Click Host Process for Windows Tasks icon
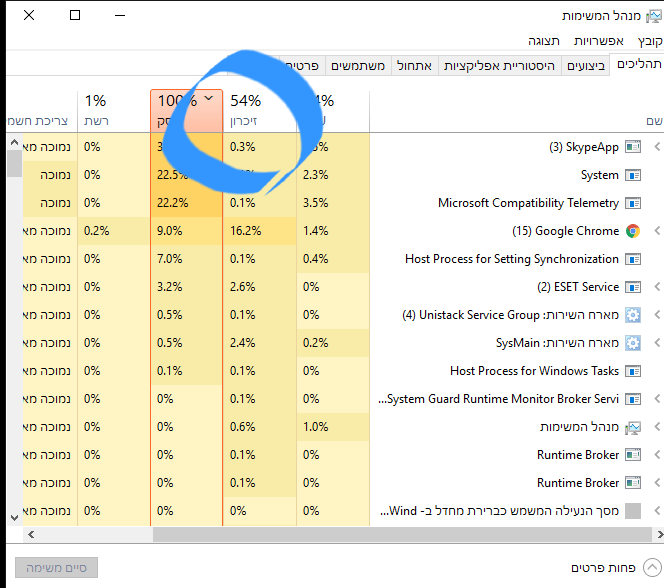This screenshot has height=588, width=664. pos(633,371)
